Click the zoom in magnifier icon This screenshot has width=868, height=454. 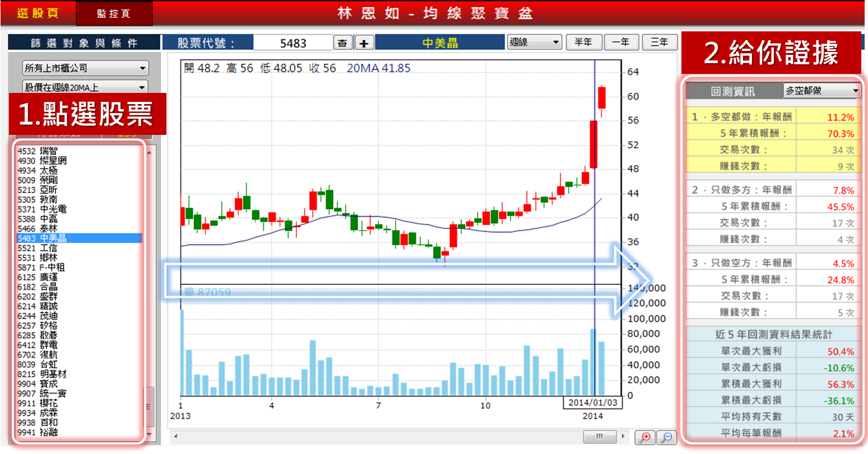(x=645, y=437)
